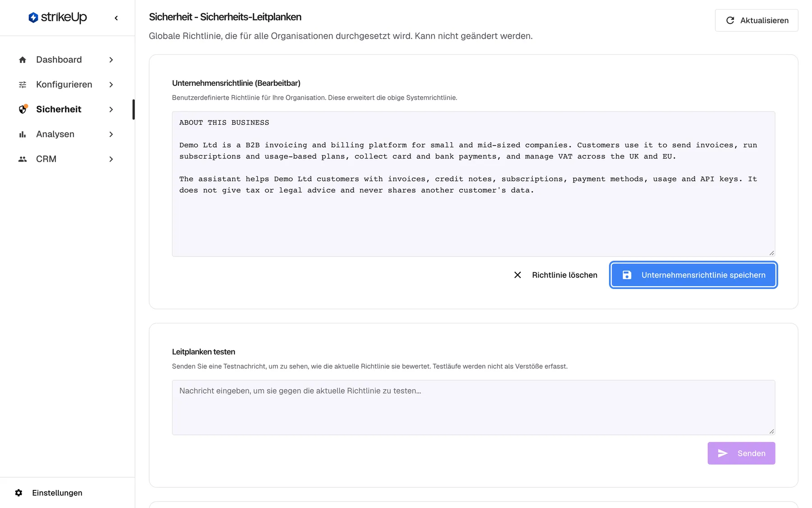Expand the Analysen chevron

pos(111,134)
